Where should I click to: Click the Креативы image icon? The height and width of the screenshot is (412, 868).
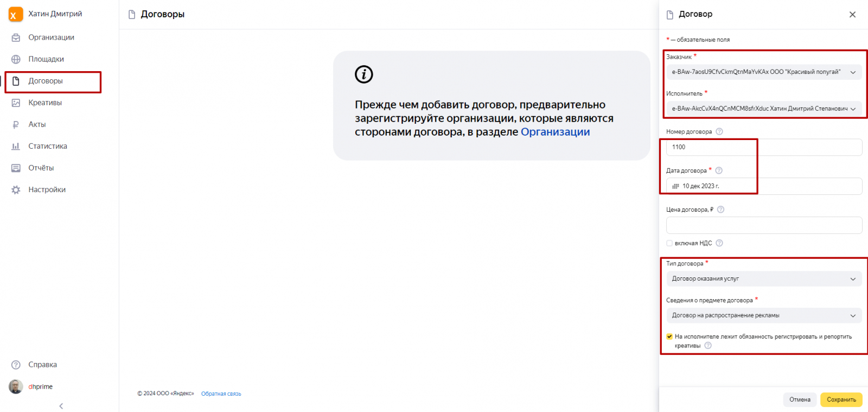pyautogui.click(x=16, y=103)
